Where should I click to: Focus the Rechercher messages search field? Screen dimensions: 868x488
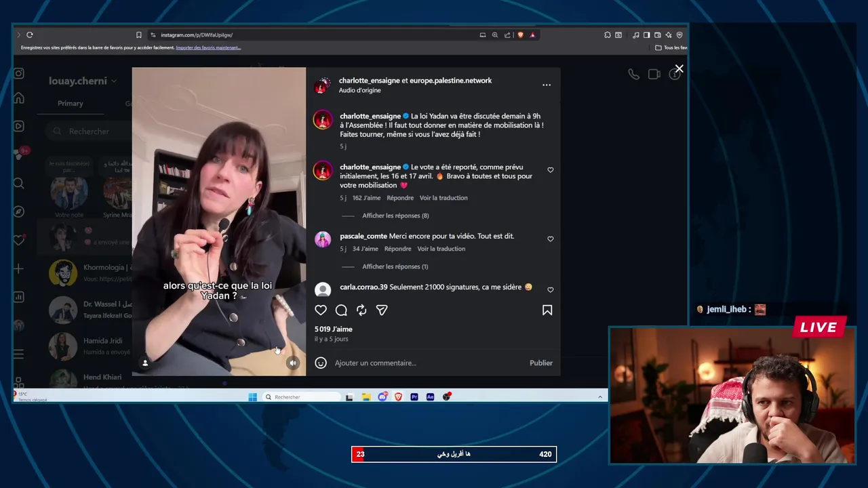pos(88,131)
